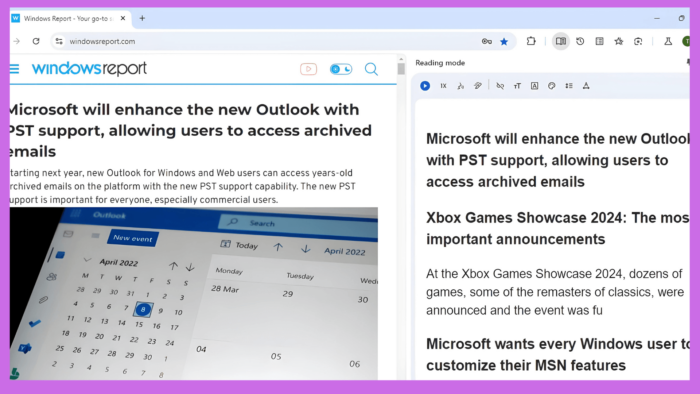Open the font selection menu

click(x=534, y=86)
